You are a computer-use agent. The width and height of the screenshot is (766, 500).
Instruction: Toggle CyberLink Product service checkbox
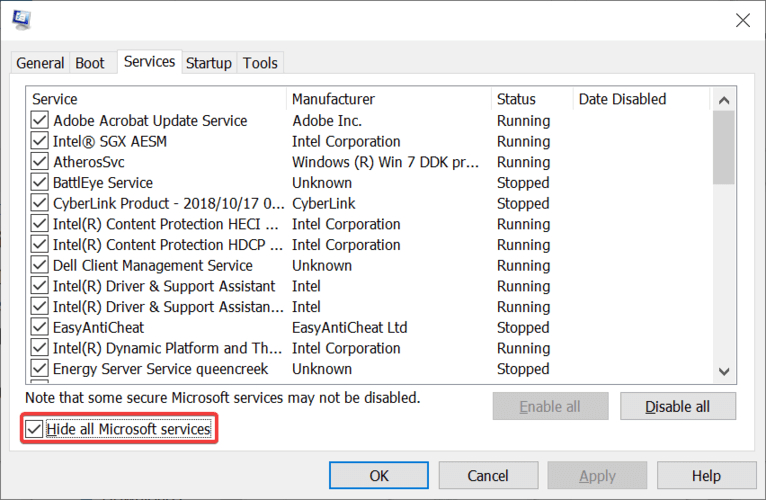(x=40, y=203)
